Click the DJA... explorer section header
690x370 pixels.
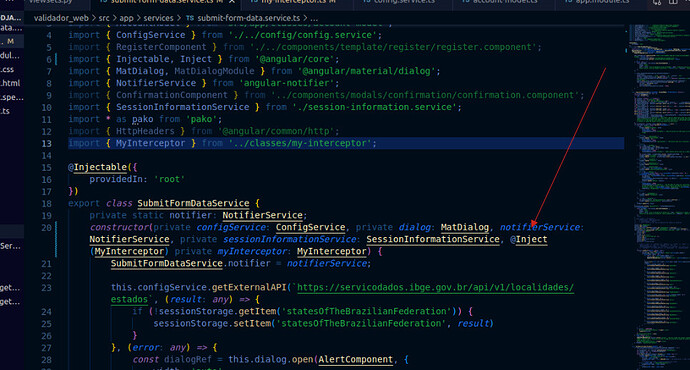pos(11,18)
